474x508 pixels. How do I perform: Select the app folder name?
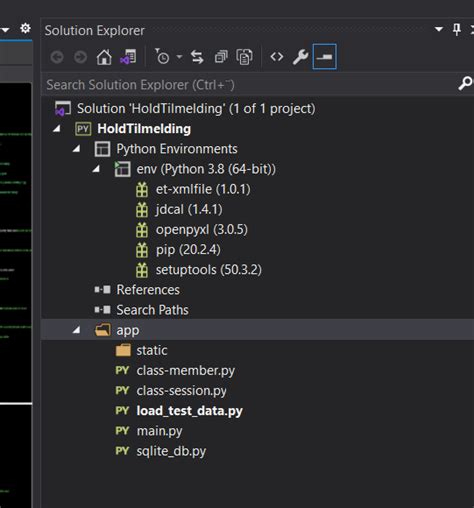[128, 331]
